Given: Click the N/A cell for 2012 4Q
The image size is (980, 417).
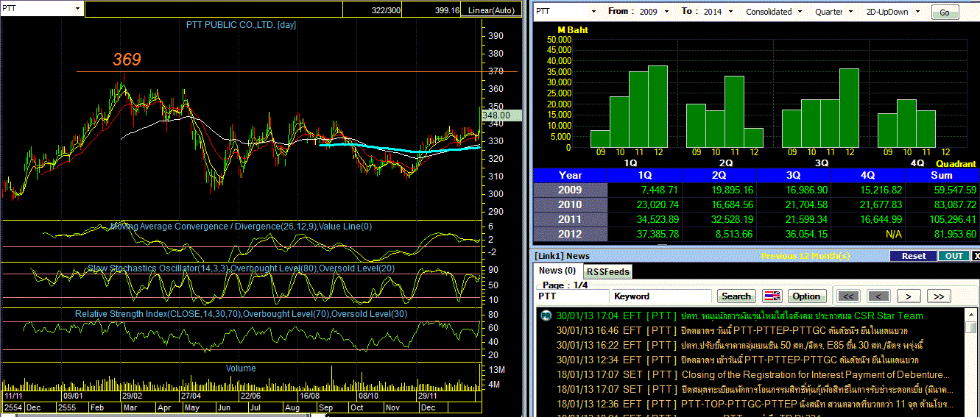Looking at the screenshot, I should 868,234.
